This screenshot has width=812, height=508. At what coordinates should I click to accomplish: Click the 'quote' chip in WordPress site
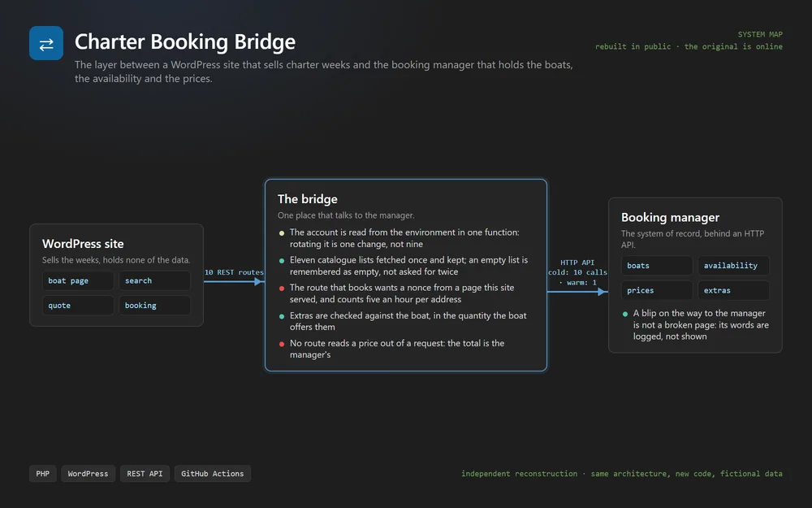(x=78, y=306)
